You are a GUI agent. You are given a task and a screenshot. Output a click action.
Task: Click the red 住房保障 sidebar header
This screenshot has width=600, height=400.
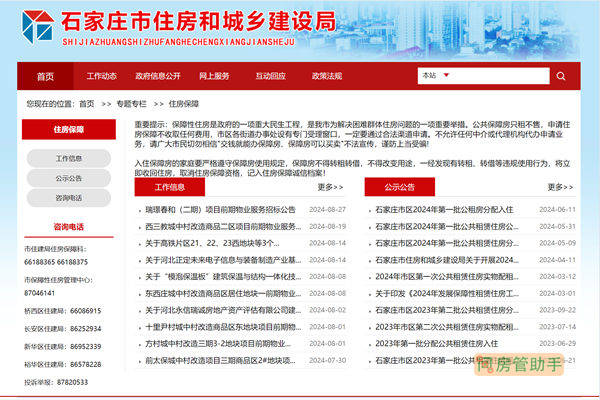point(69,129)
